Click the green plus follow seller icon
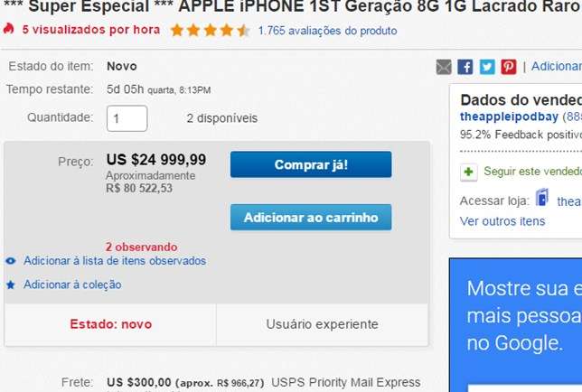582x392 pixels. pyautogui.click(x=468, y=173)
